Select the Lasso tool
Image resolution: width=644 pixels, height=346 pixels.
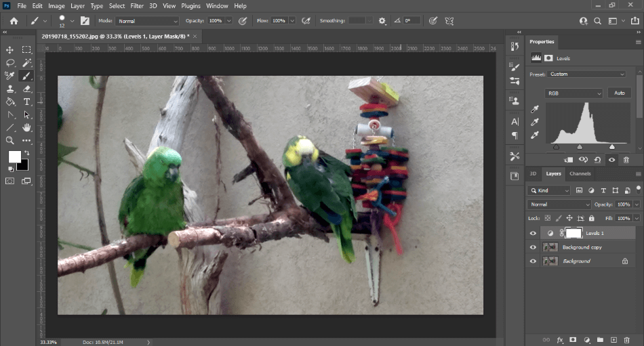[x=10, y=63]
